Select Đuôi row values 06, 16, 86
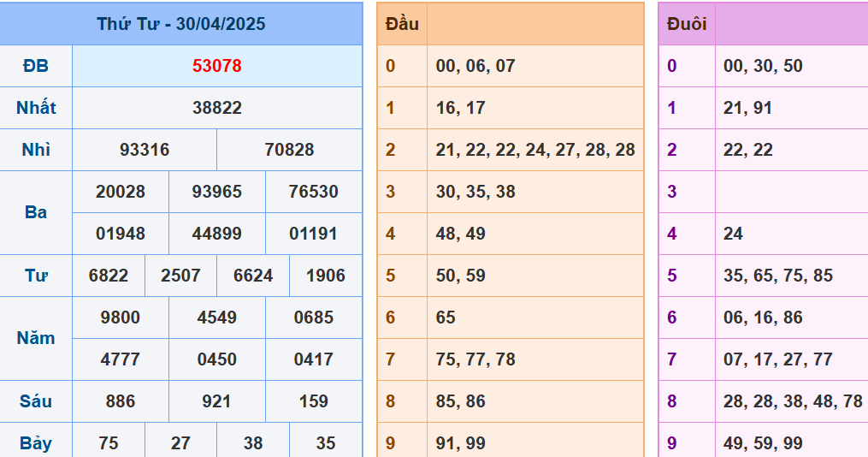The image size is (868, 457). click(x=763, y=318)
